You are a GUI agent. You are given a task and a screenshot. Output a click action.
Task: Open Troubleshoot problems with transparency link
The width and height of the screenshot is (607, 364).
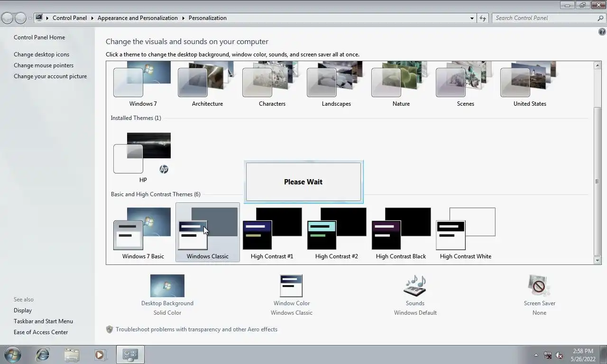pos(196,329)
